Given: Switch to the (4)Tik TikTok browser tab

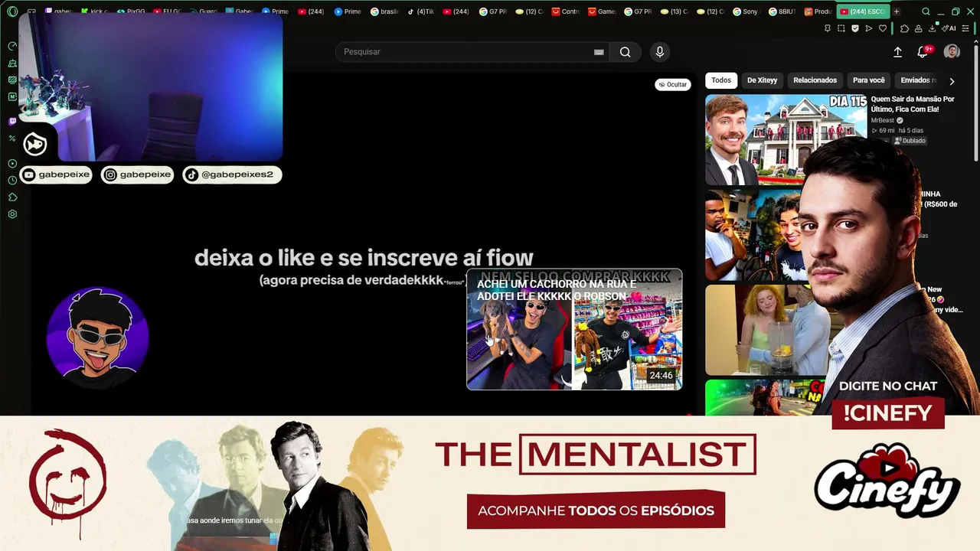Looking at the screenshot, I should [422, 11].
